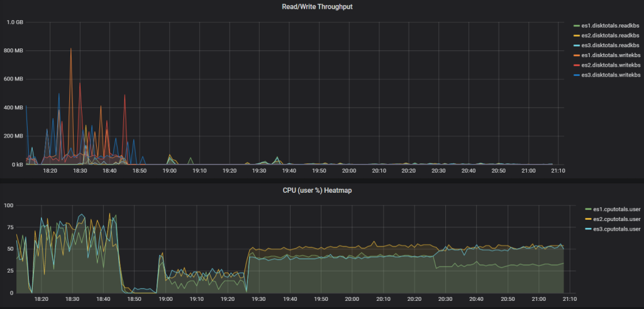Screen dimensions: 644x309
Task: Open color picker for es2.disktotals.writekbs red swatch
Action: click(x=576, y=65)
